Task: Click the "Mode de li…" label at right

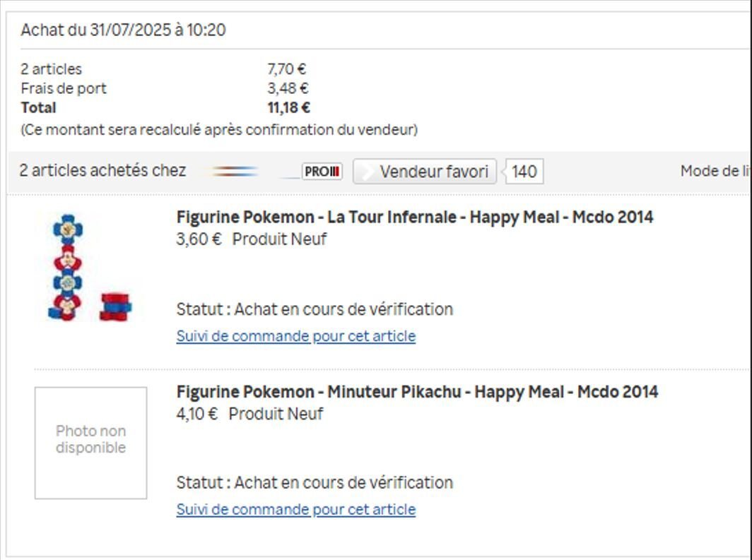Action: (714, 171)
